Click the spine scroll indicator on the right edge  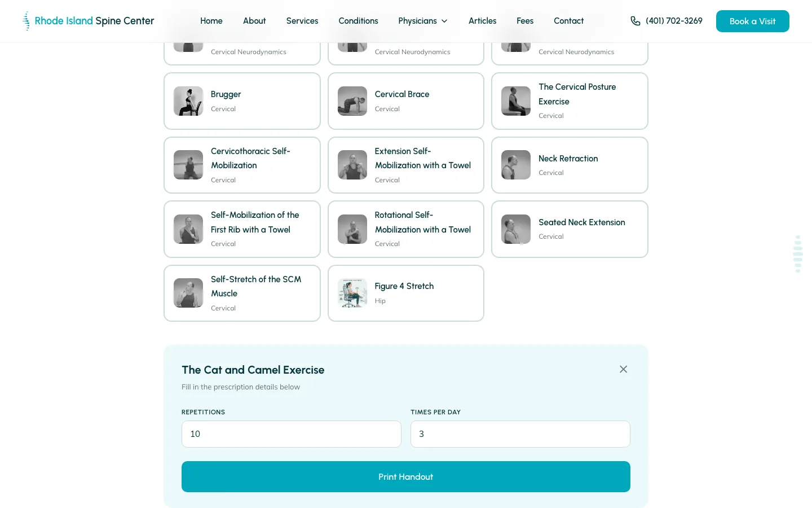coord(798,254)
